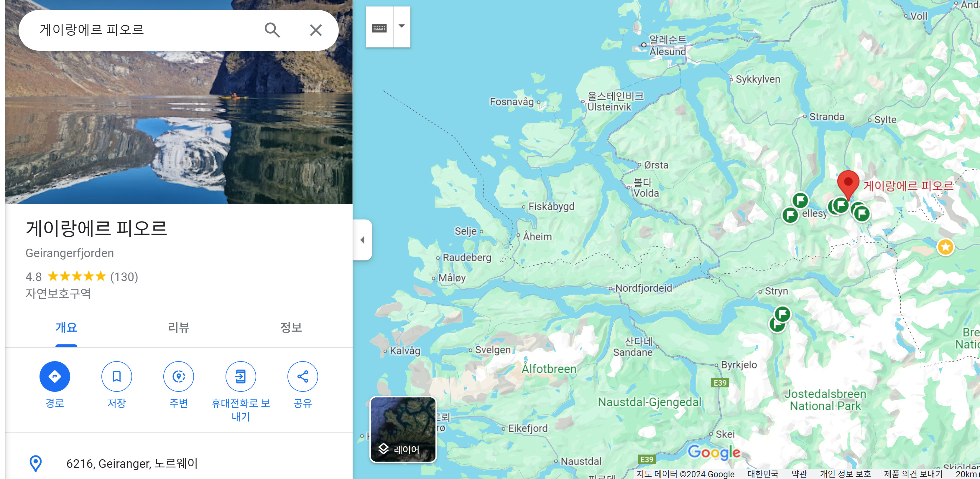The image size is (980, 479).
Task: Open the input tools dropdown arrow
Action: 401,27
